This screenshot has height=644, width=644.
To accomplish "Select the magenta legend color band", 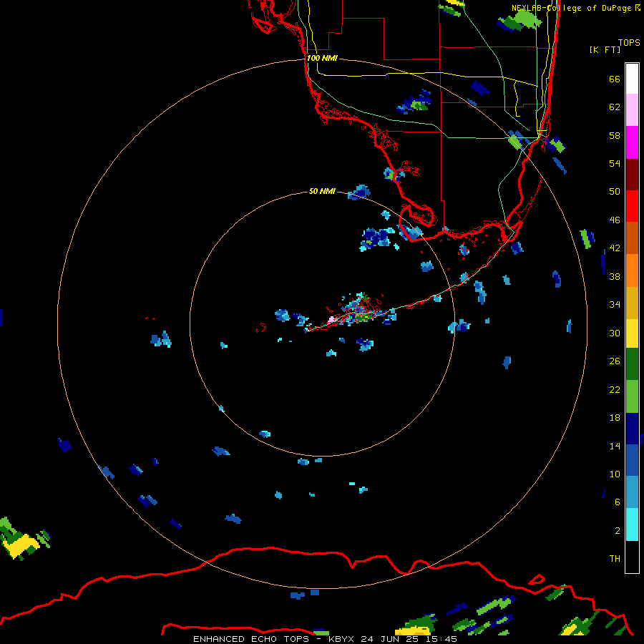I will tap(632, 142).
